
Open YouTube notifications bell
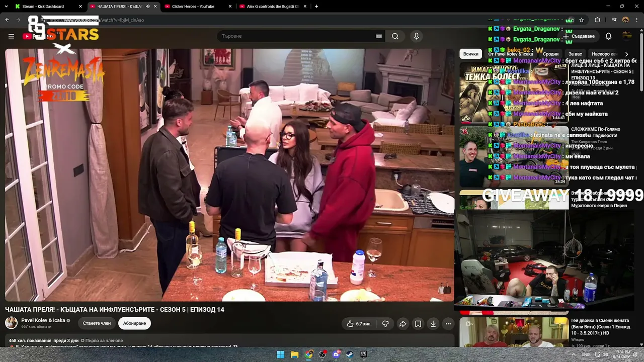click(608, 36)
